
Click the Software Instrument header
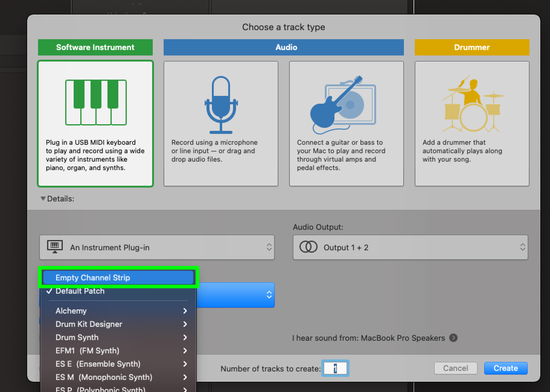click(x=95, y=47)
